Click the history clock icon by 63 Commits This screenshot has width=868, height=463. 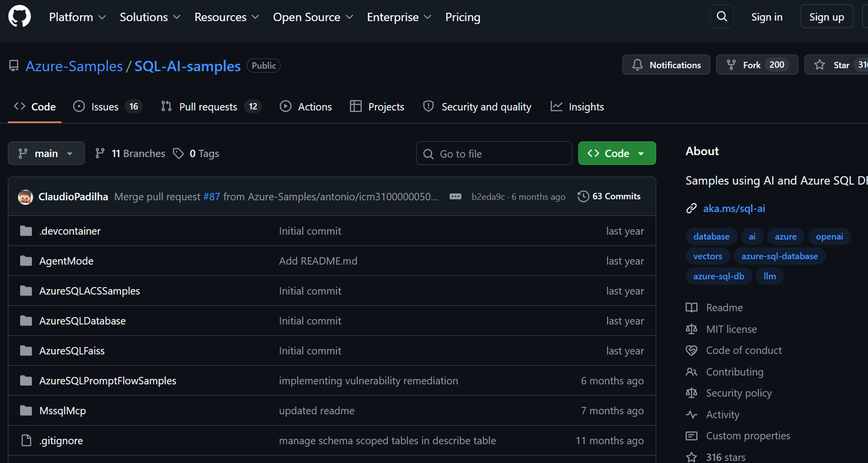pos(583,197)
